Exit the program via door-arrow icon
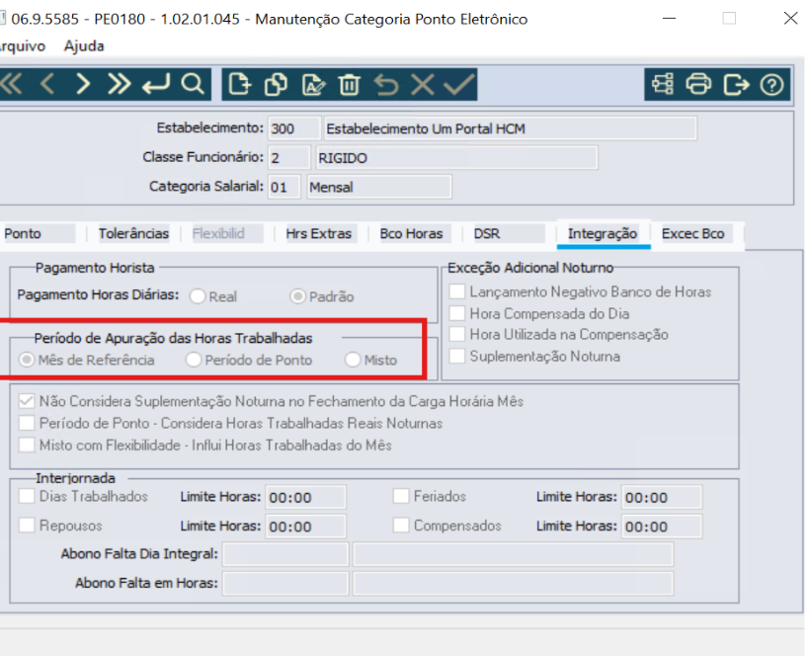The height and width of the screenshot is (656, 812). pyautogui.click(x=736, y=84)
